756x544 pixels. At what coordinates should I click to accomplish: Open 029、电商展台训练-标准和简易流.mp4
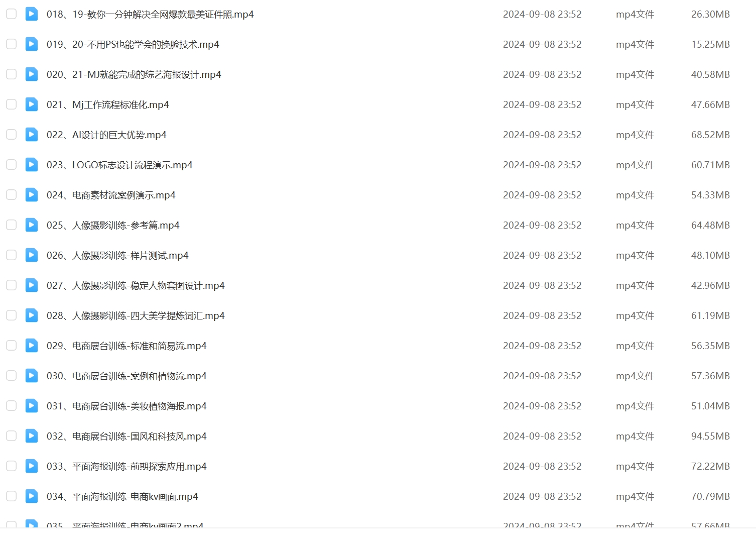tap(127, 346)
